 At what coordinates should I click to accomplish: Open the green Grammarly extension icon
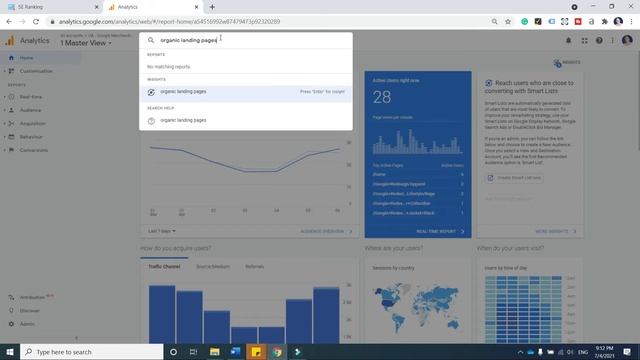click(524, 22)
